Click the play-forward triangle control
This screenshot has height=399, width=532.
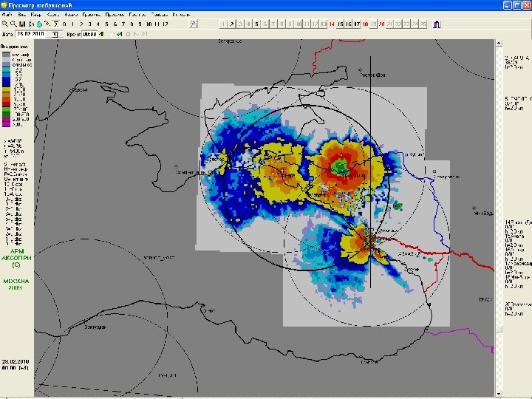point(136,34)
